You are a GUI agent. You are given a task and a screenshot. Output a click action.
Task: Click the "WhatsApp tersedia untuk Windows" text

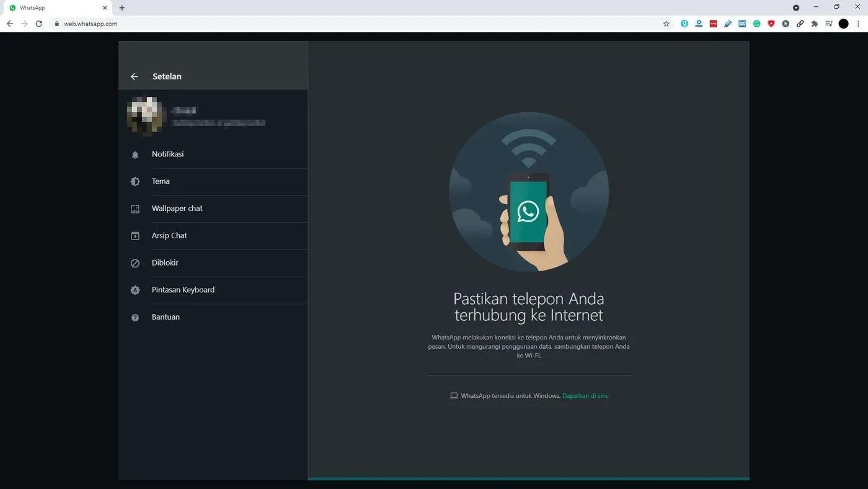click(x=510, y=396)
